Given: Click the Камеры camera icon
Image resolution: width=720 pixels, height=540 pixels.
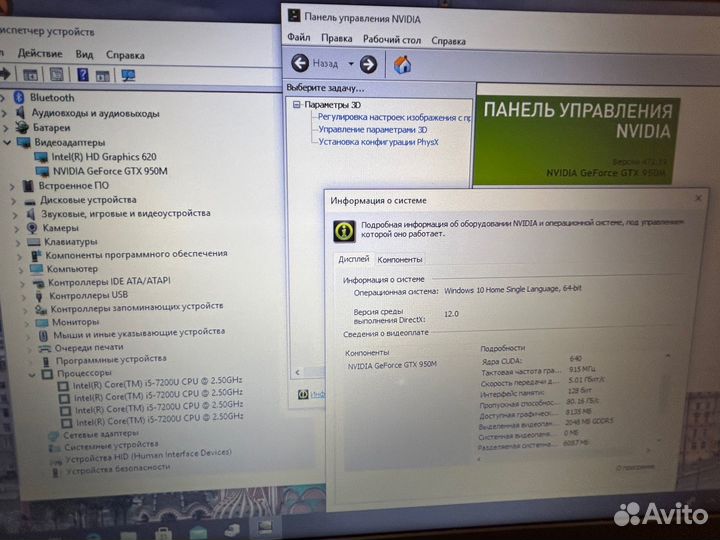Looking at the screenshot, I should point(32,227).
